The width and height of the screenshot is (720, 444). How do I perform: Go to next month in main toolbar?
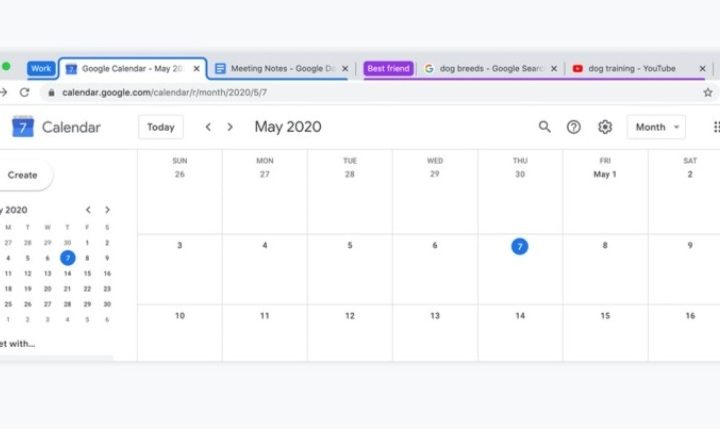[x=230, y=127]
